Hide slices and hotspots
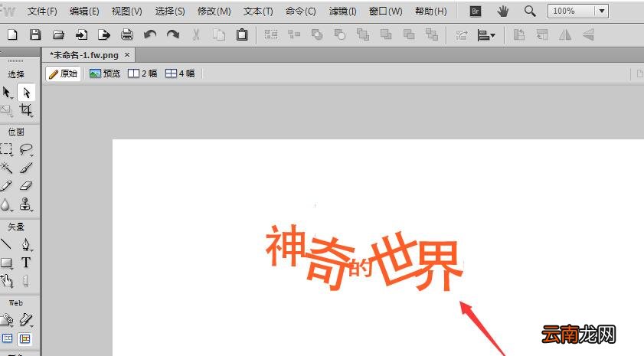This screenshot has height=356, width=644. tap(8, 338)
